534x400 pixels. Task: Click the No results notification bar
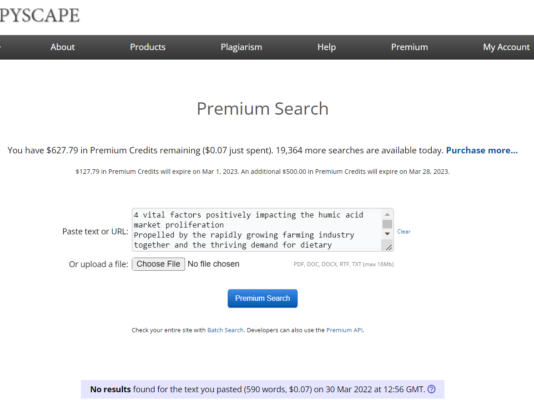click(263, 389)
